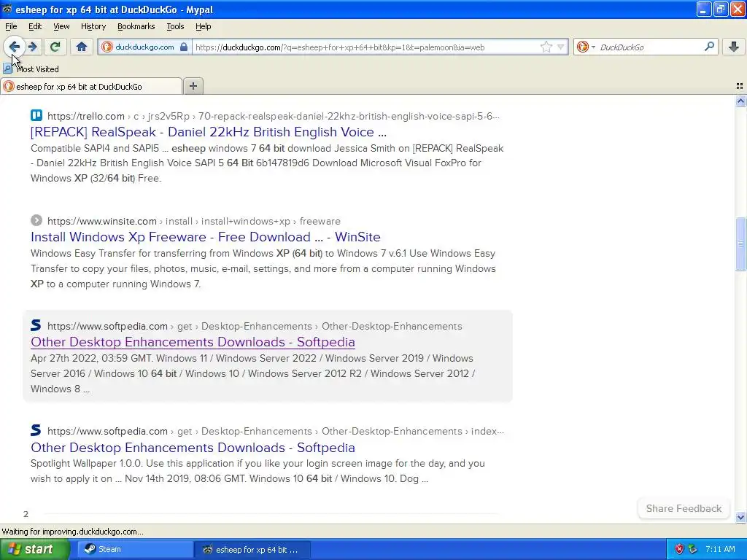
Task: Open the File menu
Action: [x=11, y=26]
